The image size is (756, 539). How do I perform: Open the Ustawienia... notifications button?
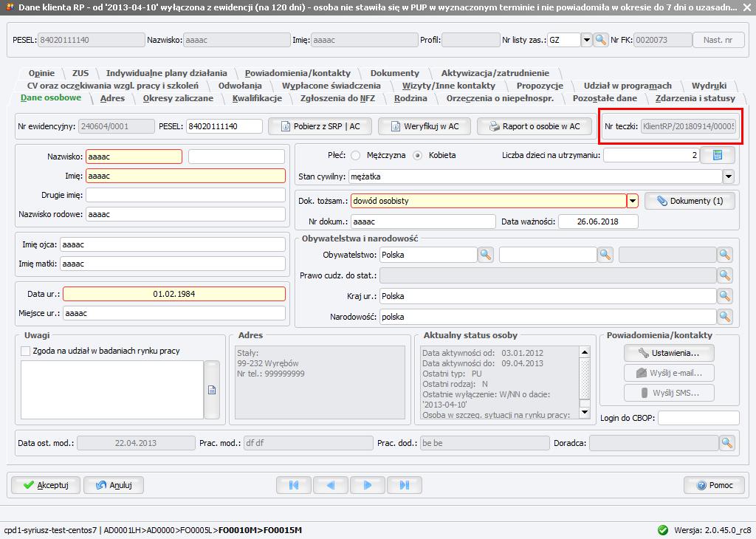click(669, 353)
